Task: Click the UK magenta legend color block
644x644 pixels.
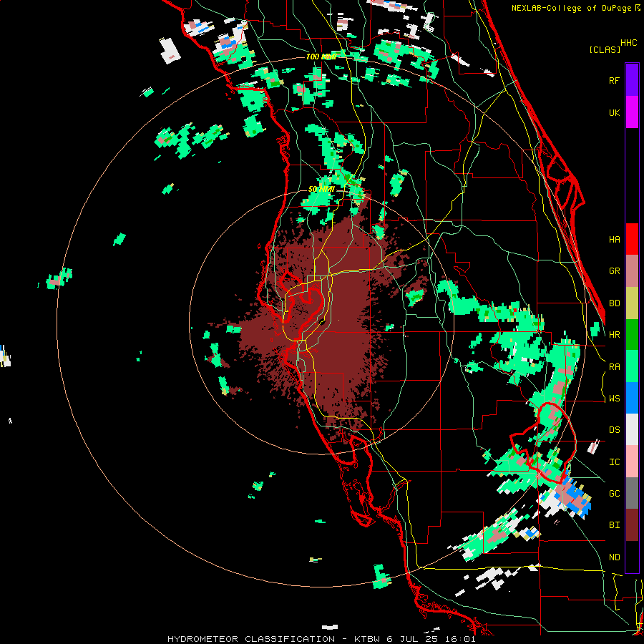Action: (632, 112)
